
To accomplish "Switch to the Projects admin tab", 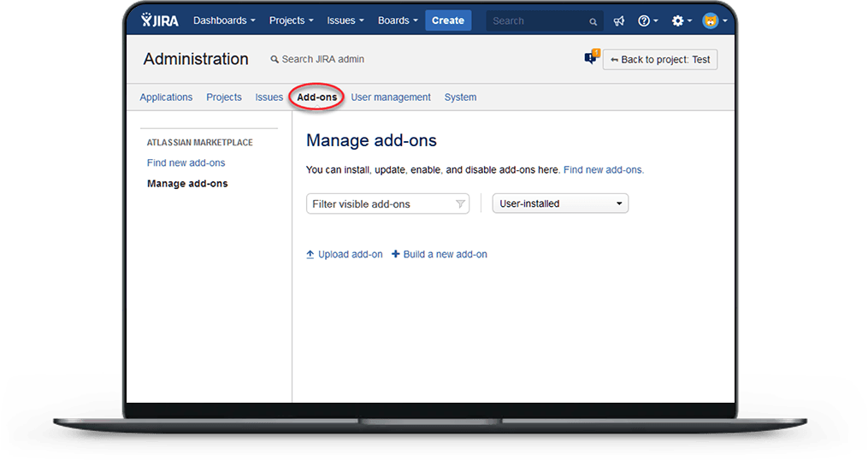I will pos(224,97).
